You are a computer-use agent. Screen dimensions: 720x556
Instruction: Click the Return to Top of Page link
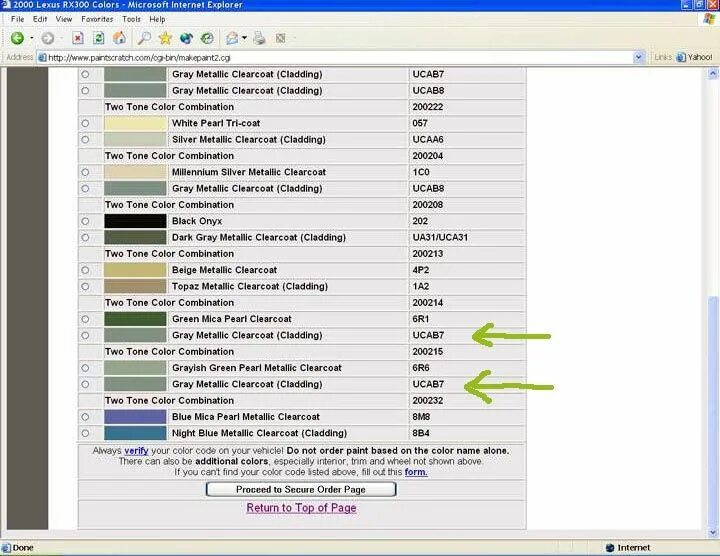point(301,508)
